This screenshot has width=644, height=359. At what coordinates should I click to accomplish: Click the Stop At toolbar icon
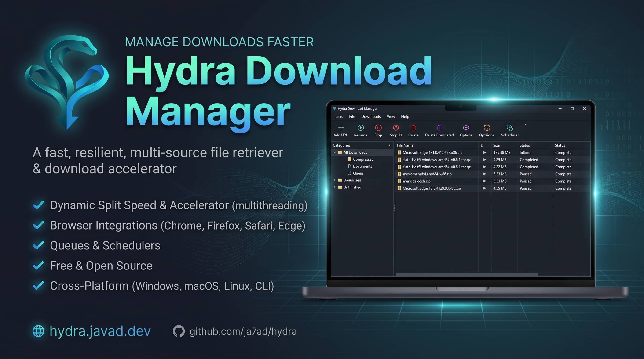click(x=396, y=128)
